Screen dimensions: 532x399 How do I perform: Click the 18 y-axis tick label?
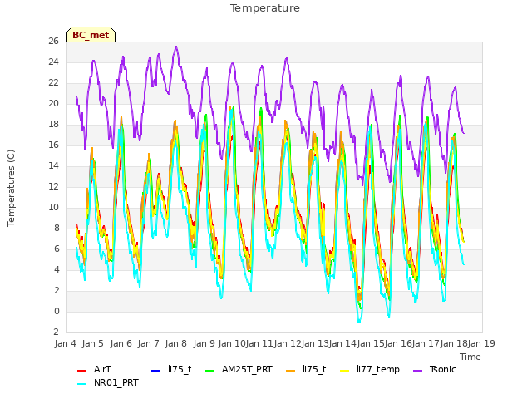53,124
